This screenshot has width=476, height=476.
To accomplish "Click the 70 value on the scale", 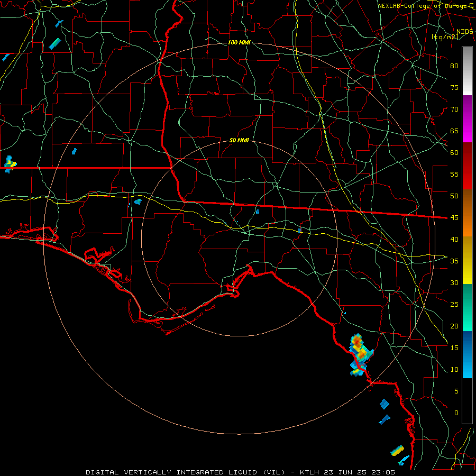I will pos(454,109).
